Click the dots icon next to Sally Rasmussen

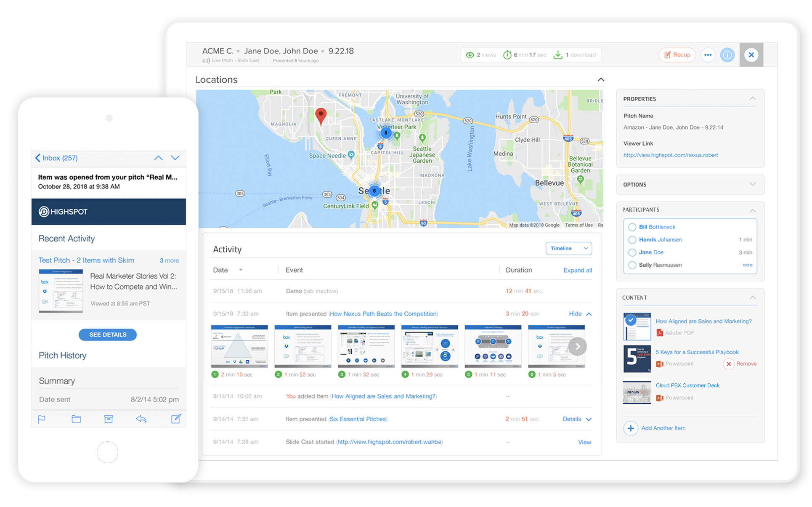pyautogui.click(x=747, y=265)
